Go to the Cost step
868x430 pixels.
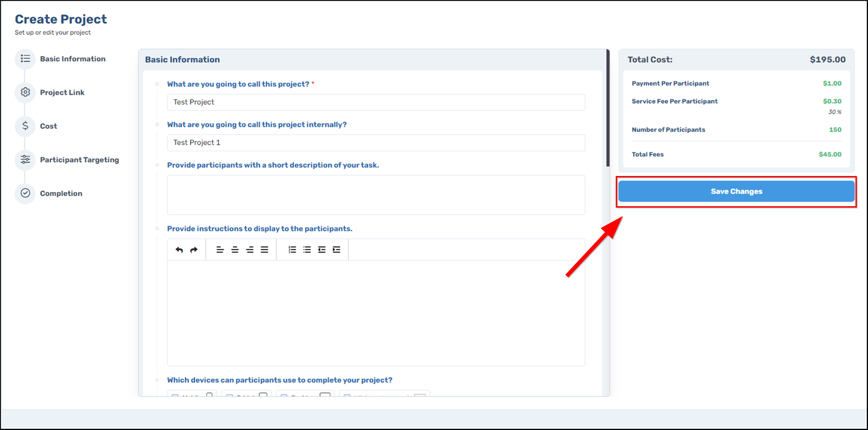tap(49, 126)
